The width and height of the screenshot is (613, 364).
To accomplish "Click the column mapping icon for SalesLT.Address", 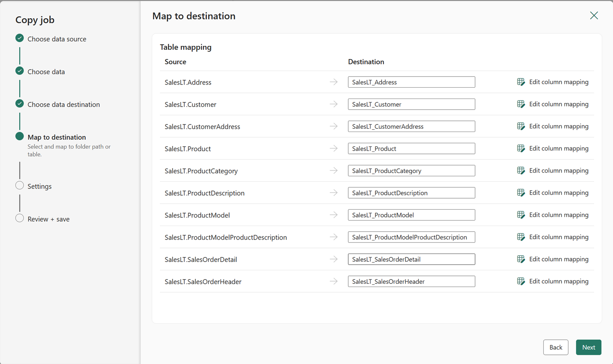I will 521,82.
